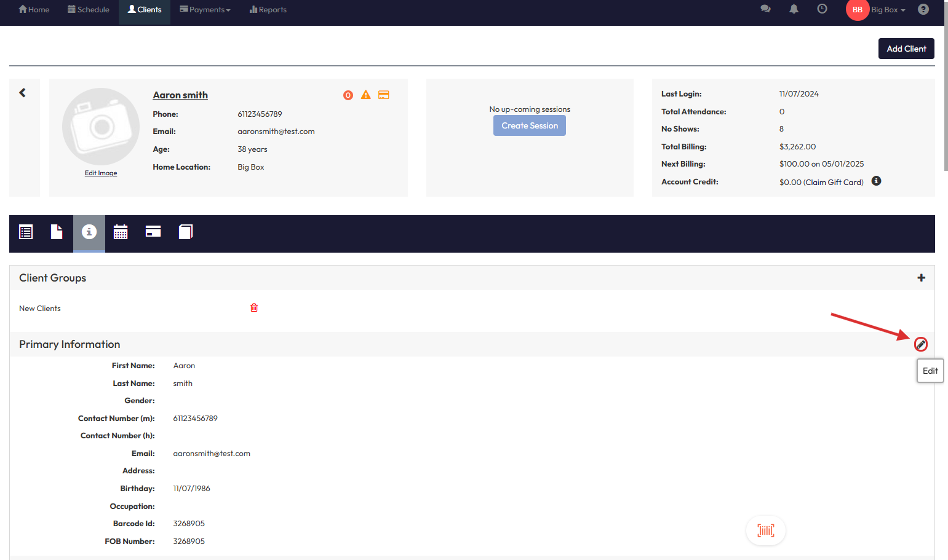Open the Schedule menu item
The image size is (948, 560).
pos(89,10)
